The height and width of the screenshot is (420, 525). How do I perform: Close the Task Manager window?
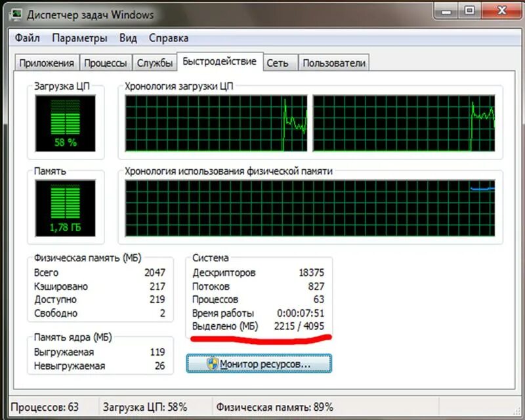click(502, 11)
